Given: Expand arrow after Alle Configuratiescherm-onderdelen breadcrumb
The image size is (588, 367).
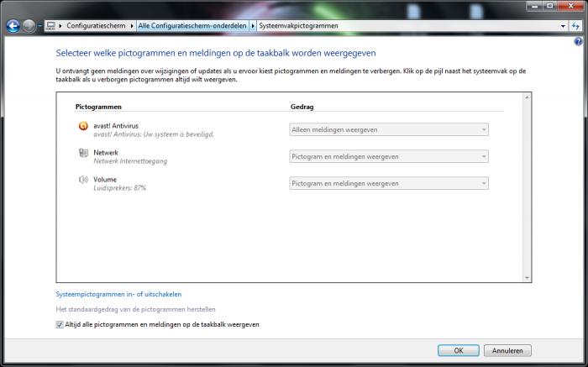Looking at the screenshot, I should pos(252,26).
